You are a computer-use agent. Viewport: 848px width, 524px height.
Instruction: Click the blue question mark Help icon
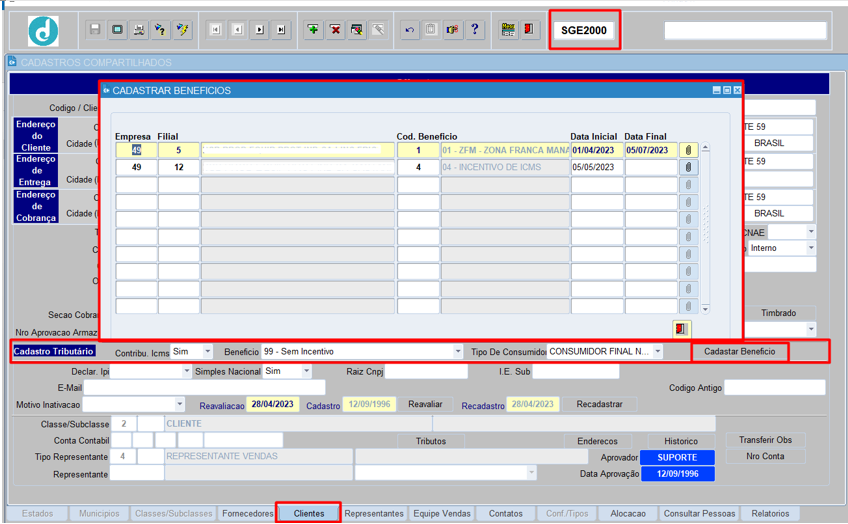coord(474,30)
